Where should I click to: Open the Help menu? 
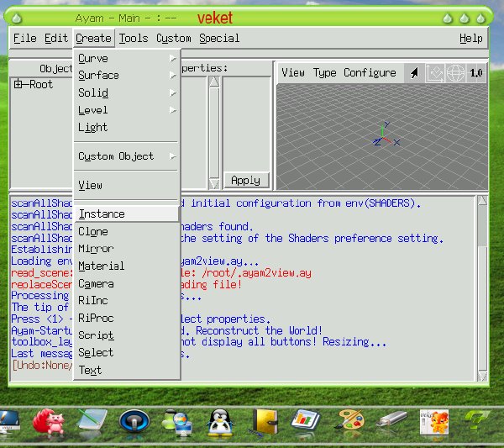pos(471,39)
